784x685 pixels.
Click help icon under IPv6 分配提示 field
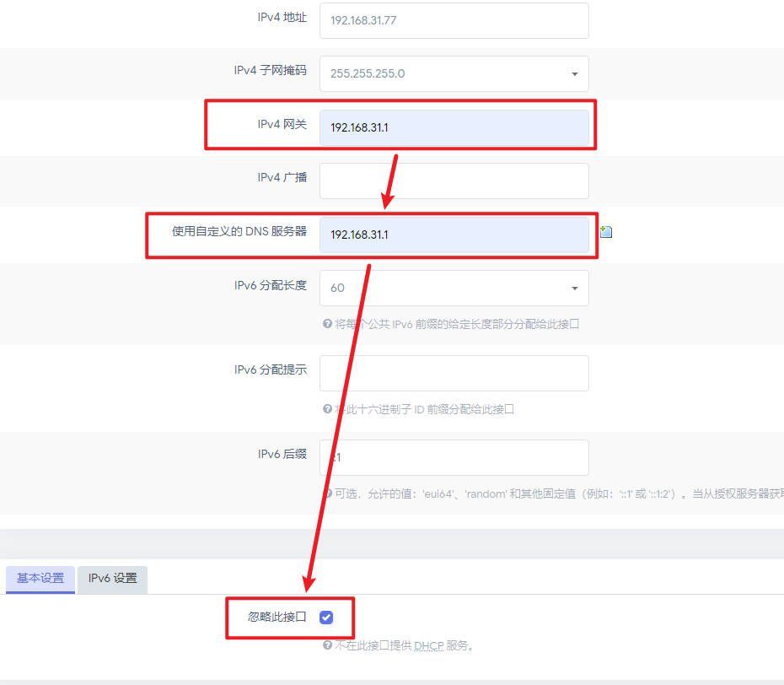[x=327, y=409]
